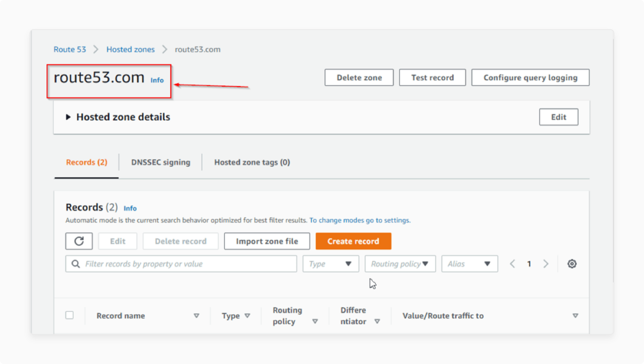Select the Records (2) tab

86,162
